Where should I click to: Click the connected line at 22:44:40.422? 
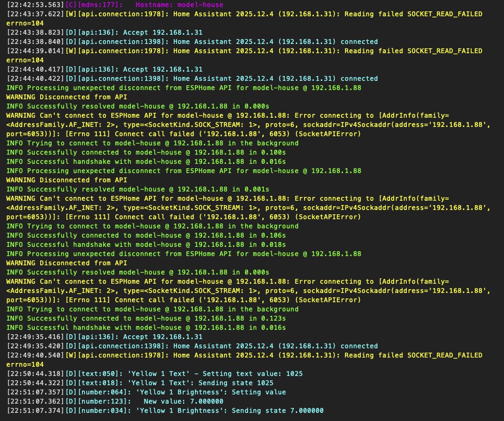(192, 79)
